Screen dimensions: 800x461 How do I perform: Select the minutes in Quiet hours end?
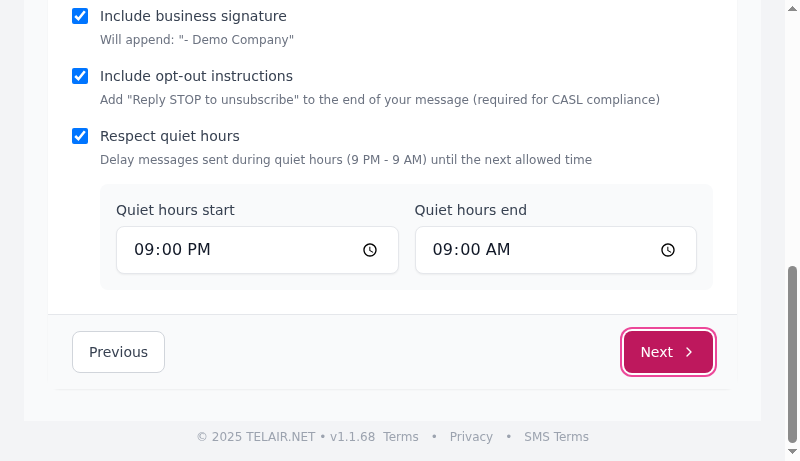click(x=469, y=250)
